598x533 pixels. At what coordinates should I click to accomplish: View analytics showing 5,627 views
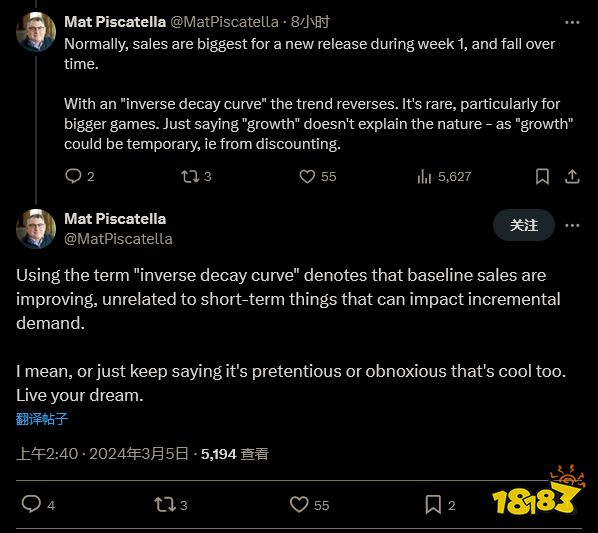click(444, 177)
